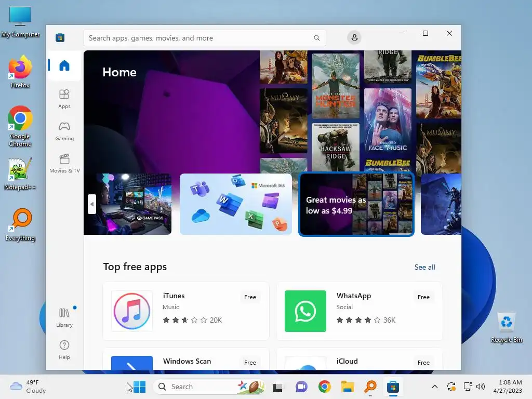Image resolution: width=532 pixels, height=399 pixels.
Task: Launch Chrome from the taskbar
Action: (324, 387)
